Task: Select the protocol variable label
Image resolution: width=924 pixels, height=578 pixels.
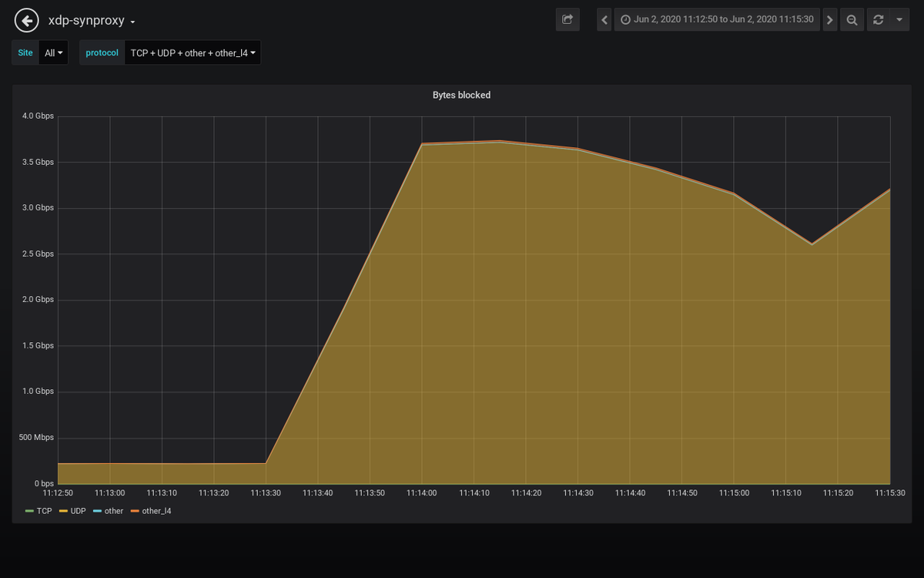Action: (101, 52)
